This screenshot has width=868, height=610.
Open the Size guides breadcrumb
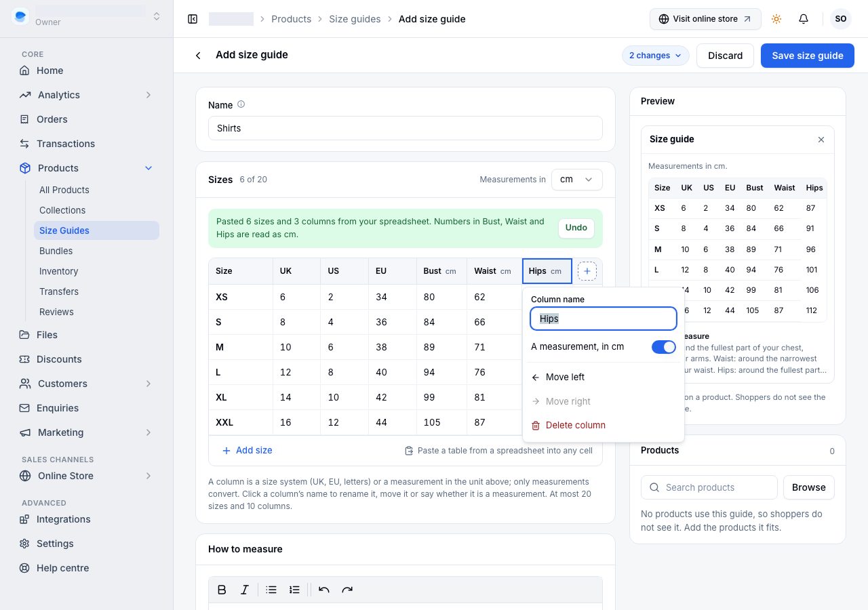355,19
